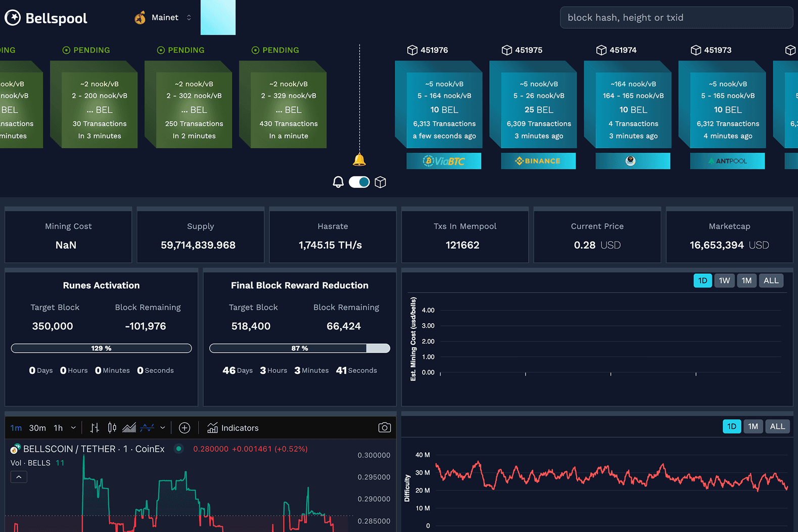This screenshot has height=532, width=798.
Task: Click the Final Block Reward 87 % progress bar
Action: tap(300, 348)
